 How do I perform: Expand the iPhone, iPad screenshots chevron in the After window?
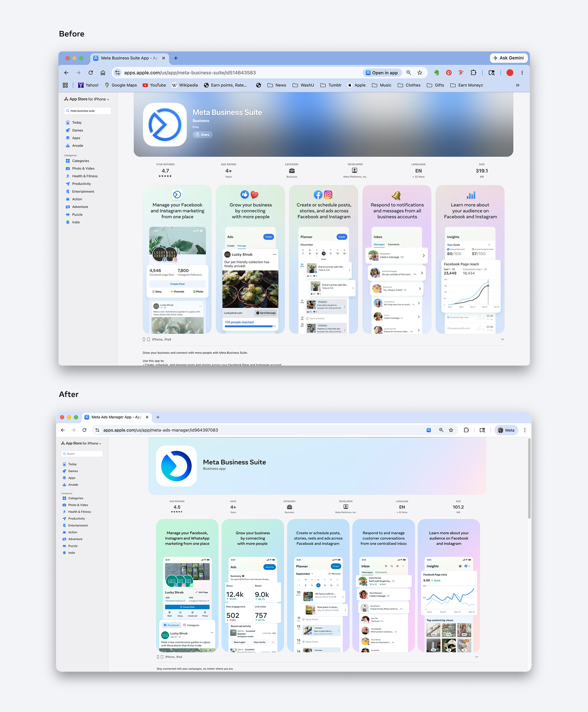point(477,657)
